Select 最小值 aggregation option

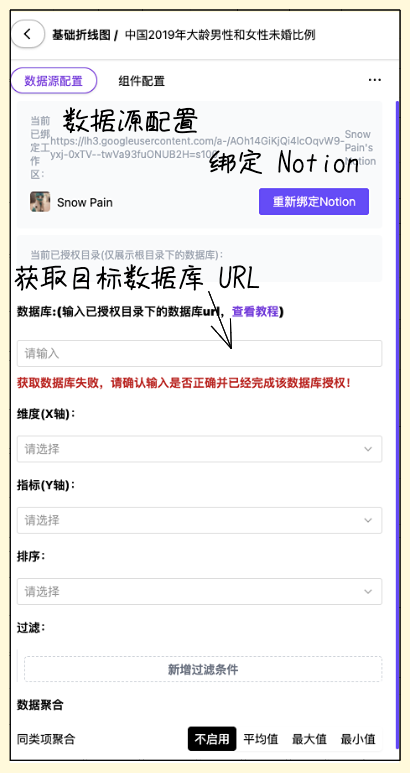(x=358, y=739)
